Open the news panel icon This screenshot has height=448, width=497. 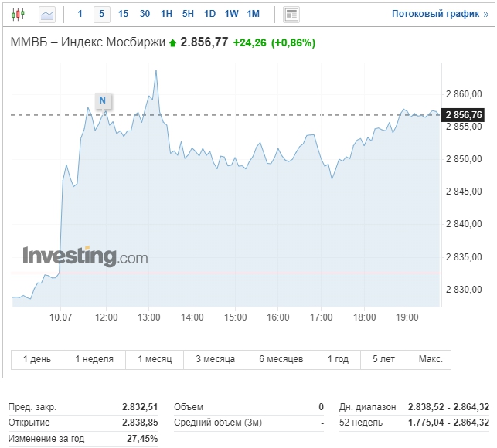pos(291,15)
